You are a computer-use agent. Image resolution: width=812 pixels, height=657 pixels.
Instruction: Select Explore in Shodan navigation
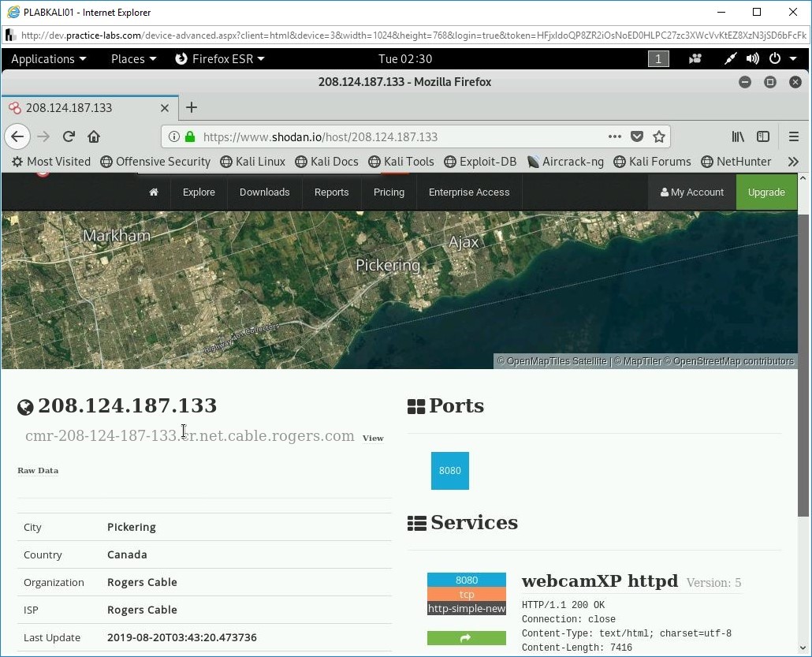[199, 192]
